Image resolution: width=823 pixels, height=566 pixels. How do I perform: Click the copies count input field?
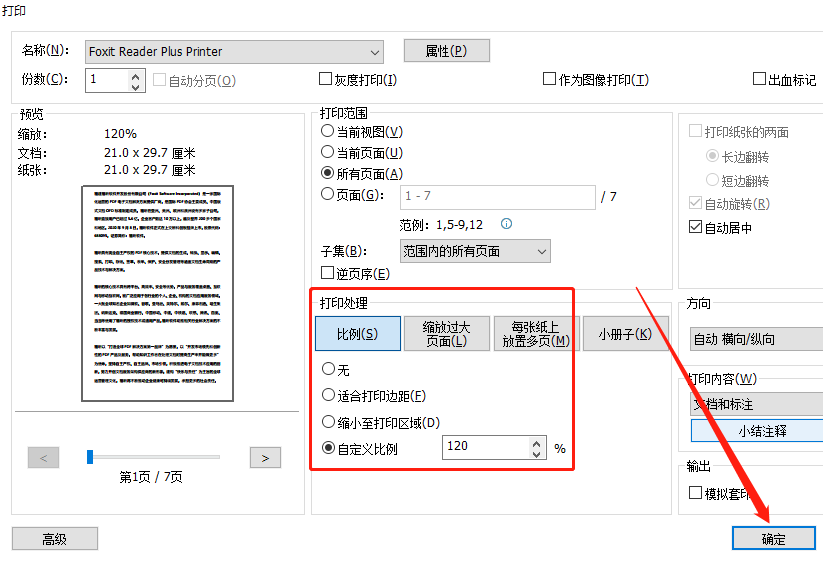tap(108, 80)
